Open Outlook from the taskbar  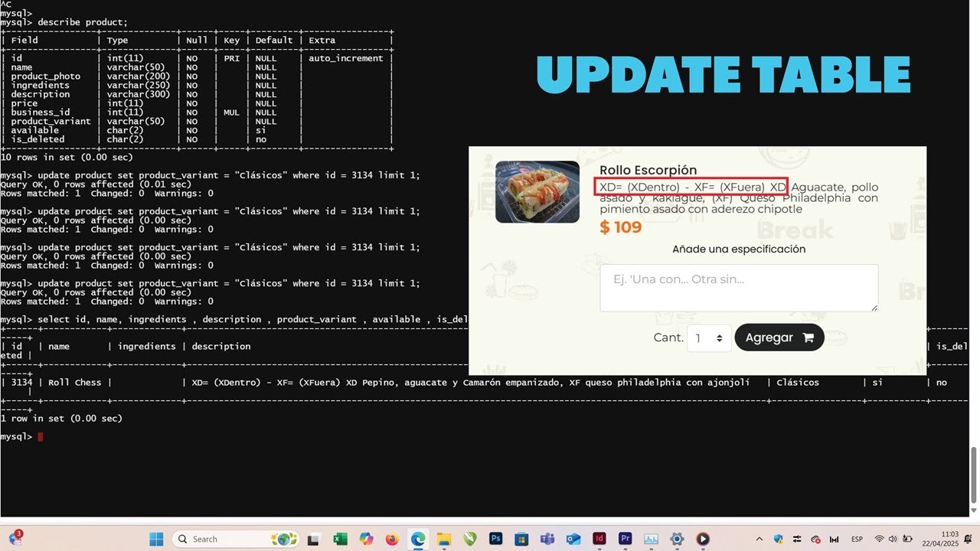(573, 539)
